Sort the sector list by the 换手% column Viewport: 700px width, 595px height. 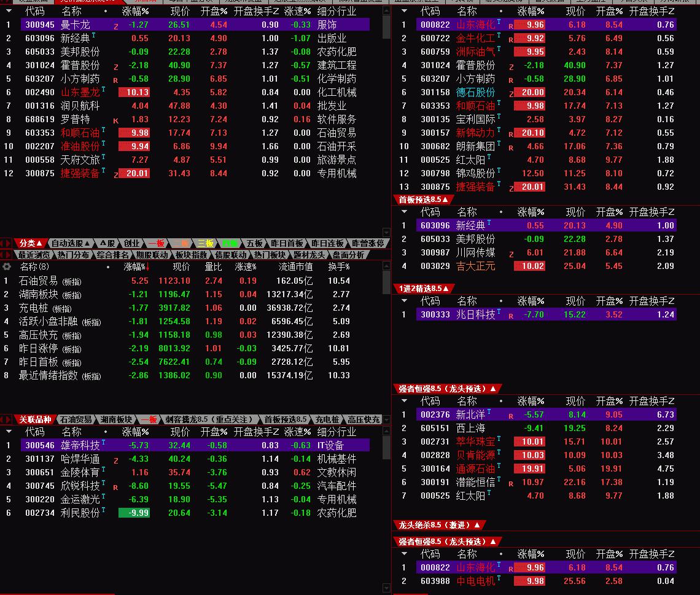[338, 267]
